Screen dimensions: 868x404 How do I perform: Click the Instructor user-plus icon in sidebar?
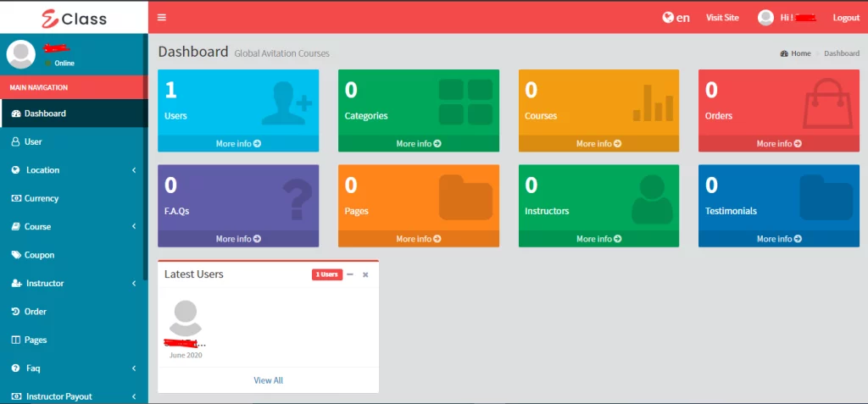click(x=16, y=284)
